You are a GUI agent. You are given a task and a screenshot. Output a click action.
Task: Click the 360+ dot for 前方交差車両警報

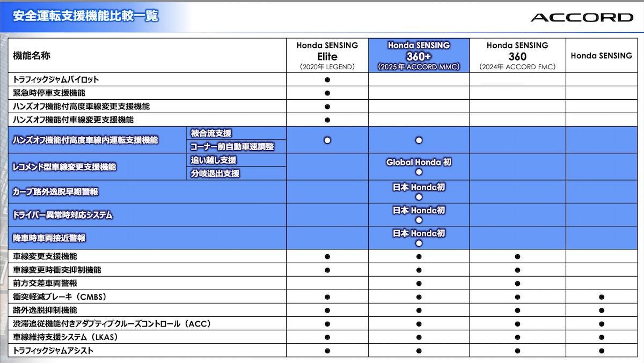(x=419, y=283)
